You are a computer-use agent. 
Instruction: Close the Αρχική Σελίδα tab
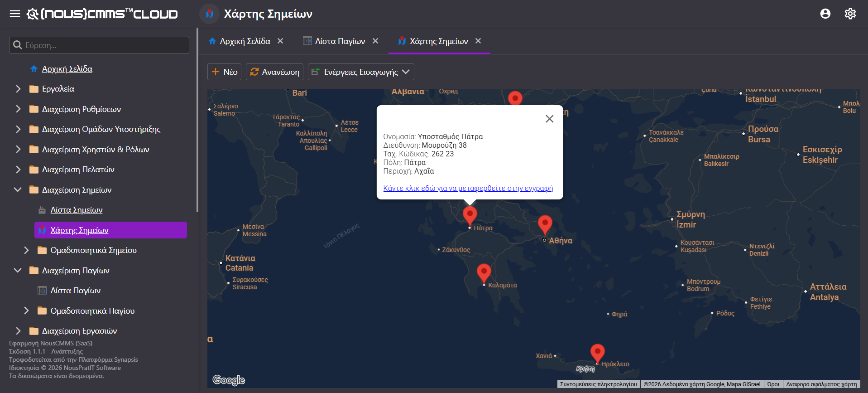click(x=280, y=41)
